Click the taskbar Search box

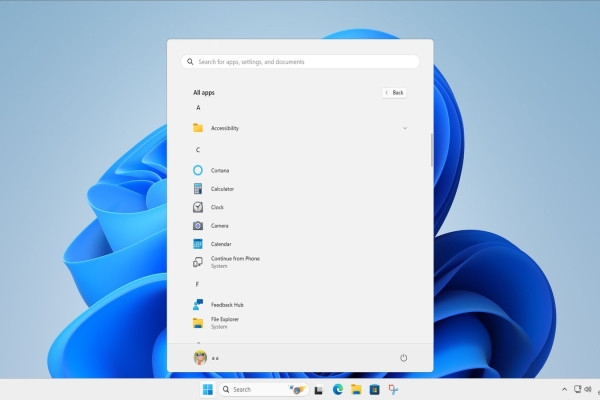click(264, 390)
